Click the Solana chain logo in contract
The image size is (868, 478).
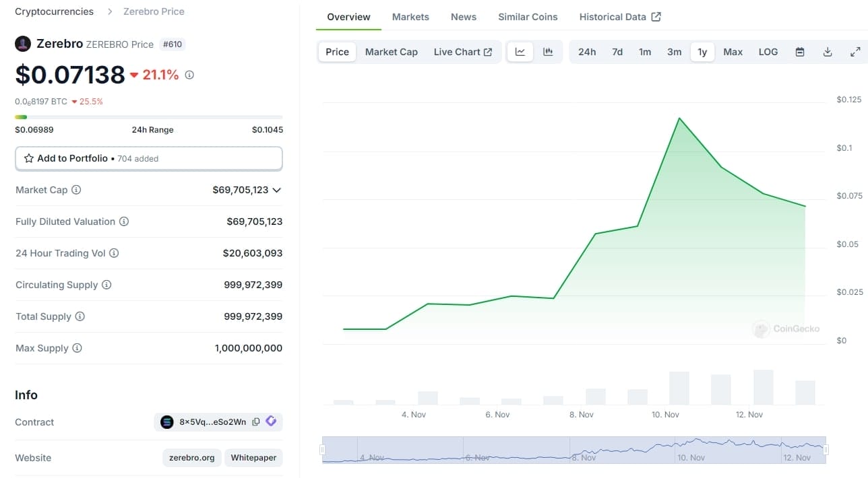(167, 422)
